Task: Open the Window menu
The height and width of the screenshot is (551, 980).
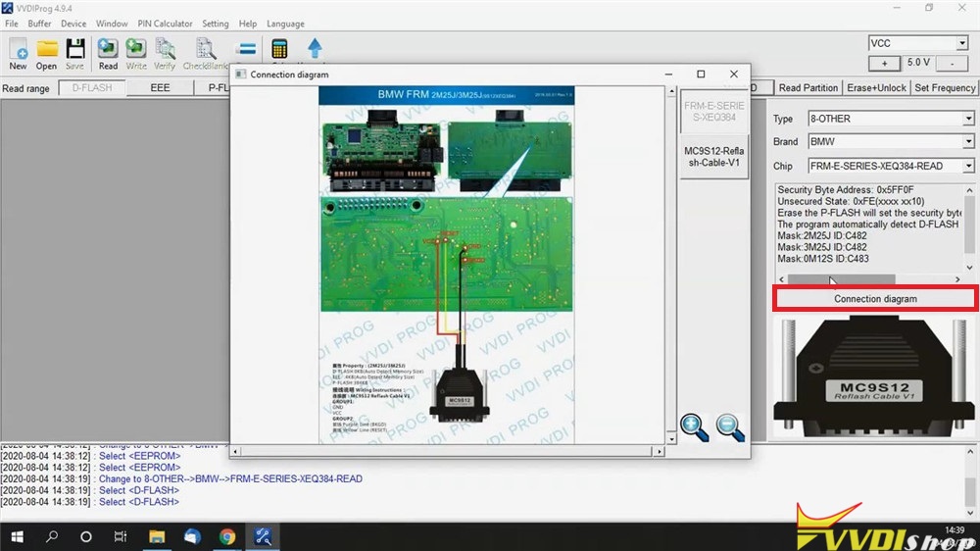Action: pos(112,24)
